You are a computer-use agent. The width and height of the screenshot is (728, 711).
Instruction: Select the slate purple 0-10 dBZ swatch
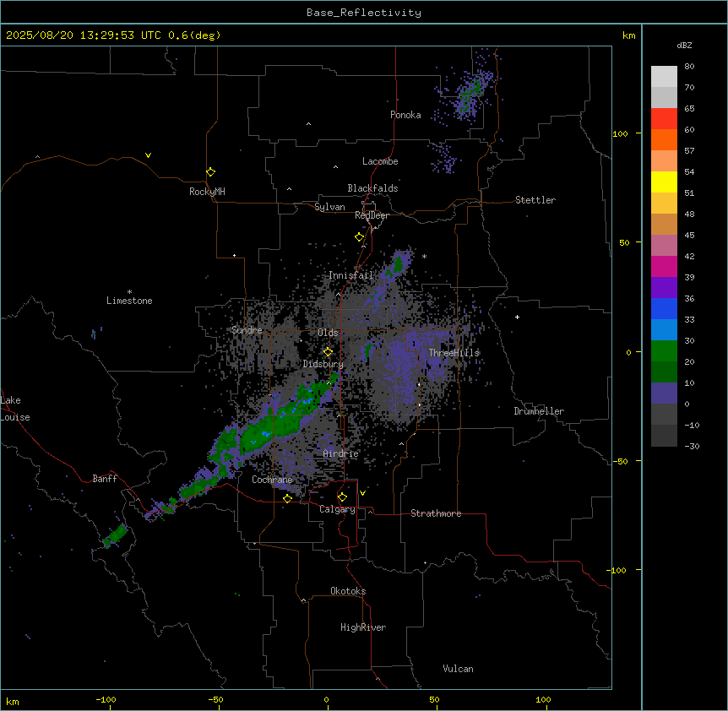click(664, 393)
